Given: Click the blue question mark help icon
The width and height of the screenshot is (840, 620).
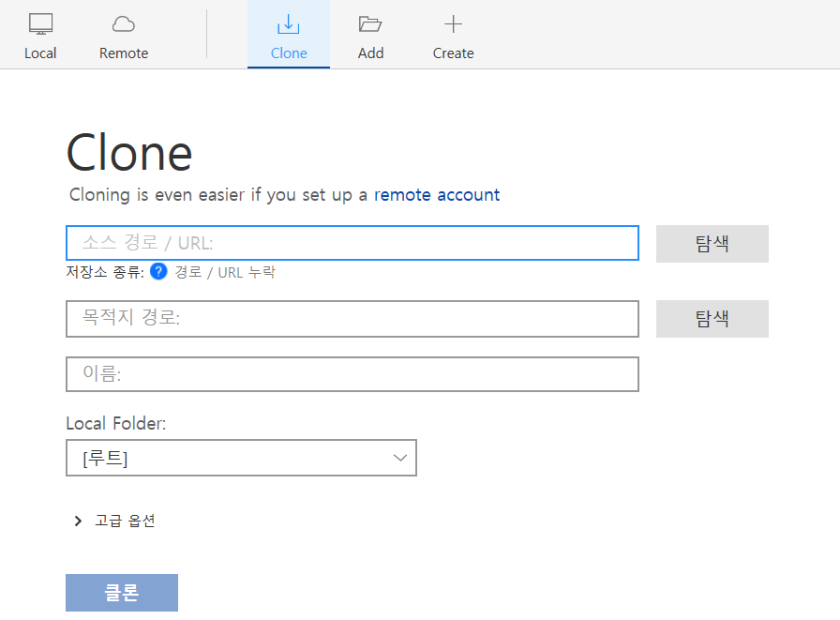Looking at the screenshot, I should pos(158,272).
